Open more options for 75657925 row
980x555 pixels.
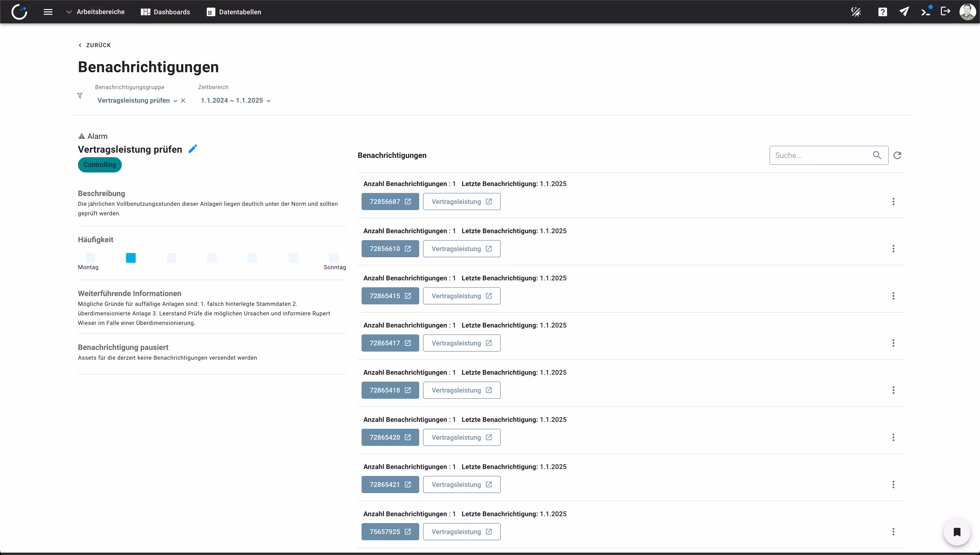pyautogui.click(x=893, y=532)
